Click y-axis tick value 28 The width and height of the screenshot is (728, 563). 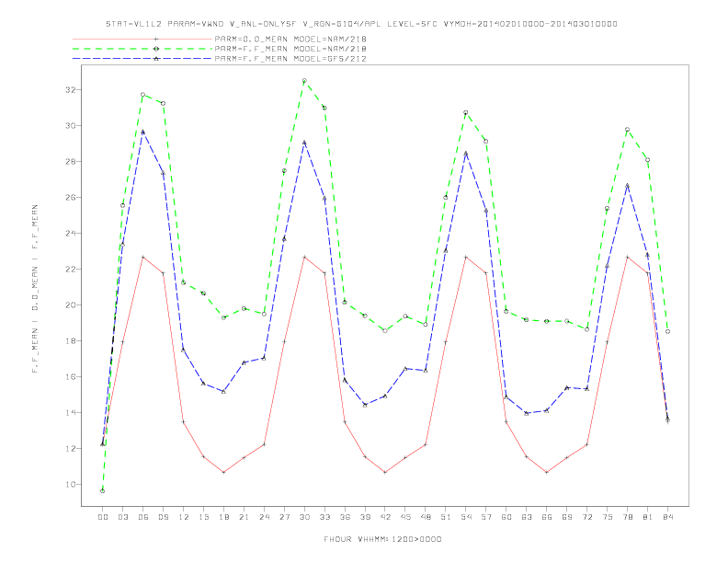pos(70,162)
